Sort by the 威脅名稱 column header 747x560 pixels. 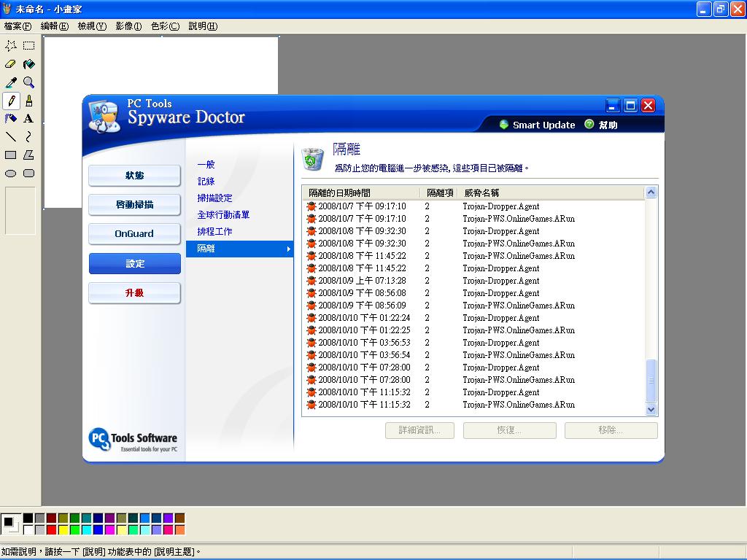click(x=551, y=192)
